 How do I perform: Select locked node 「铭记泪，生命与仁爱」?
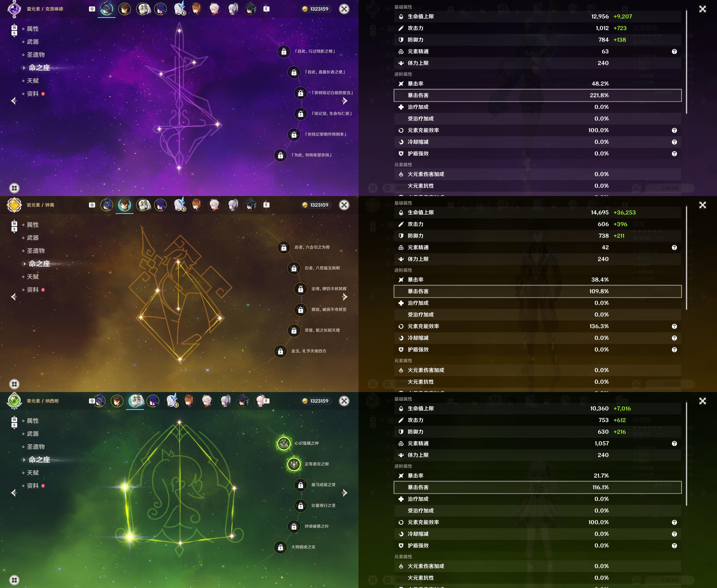301,114
